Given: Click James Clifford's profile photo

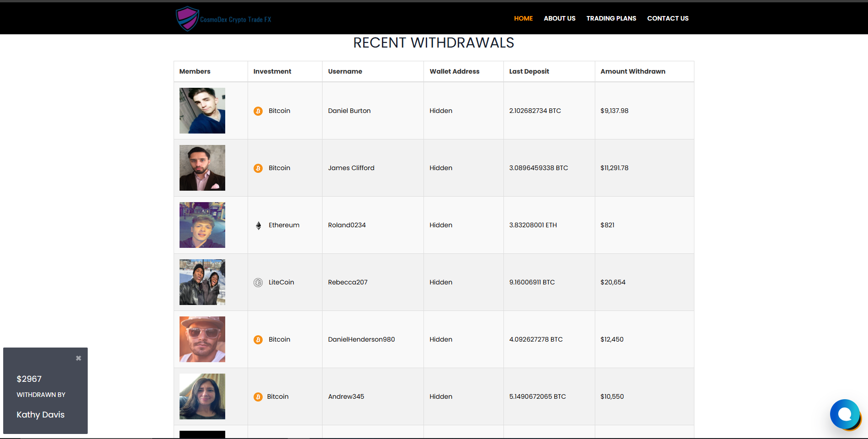Looking at the screenshot, I should [202, 168].
